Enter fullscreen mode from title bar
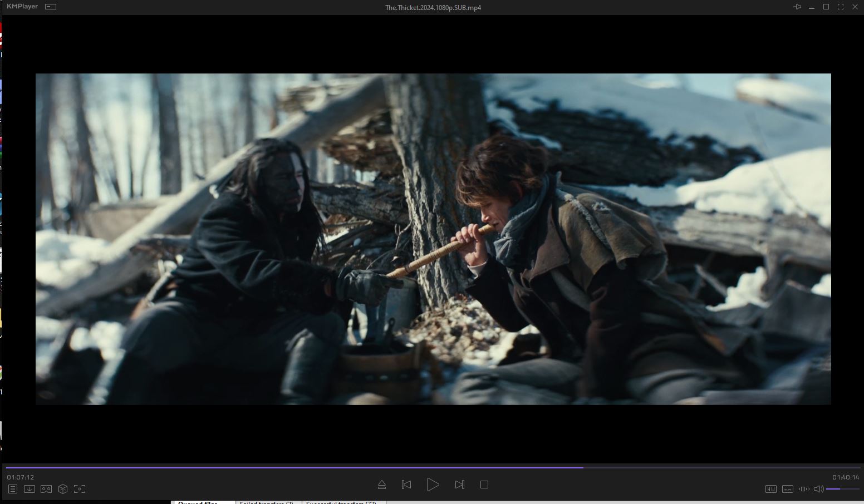Viewport: 864px width, 504px height. [841, 7]
